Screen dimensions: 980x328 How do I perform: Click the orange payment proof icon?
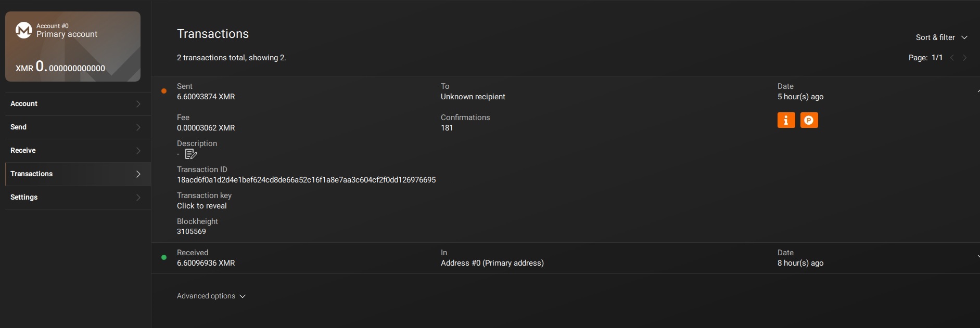coord(809,120)
